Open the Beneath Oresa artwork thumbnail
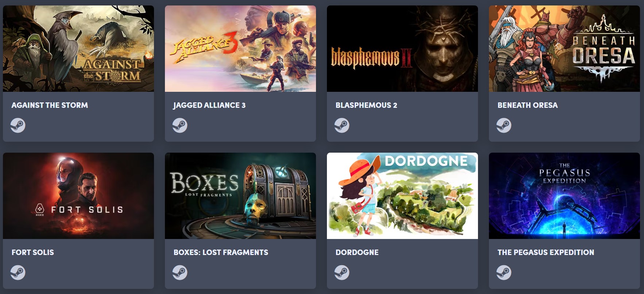644x294 pixels. pos(564,48)
